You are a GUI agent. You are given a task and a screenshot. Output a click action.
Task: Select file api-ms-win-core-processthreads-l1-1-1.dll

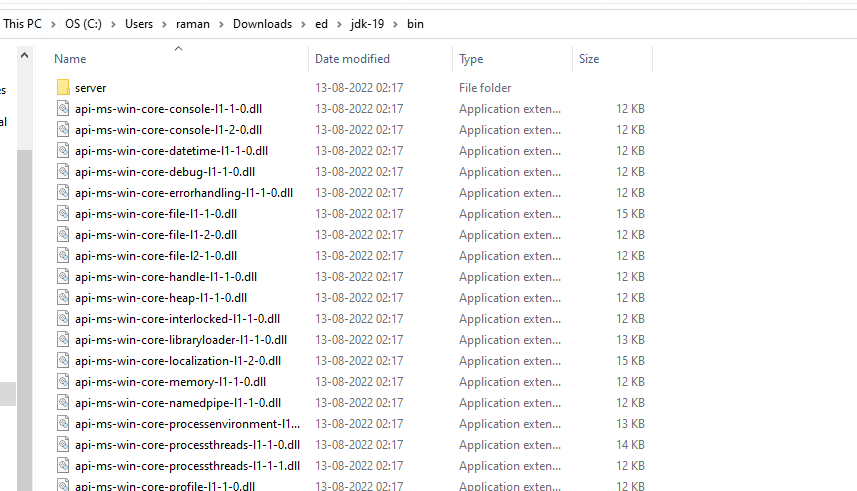(187, 465)
